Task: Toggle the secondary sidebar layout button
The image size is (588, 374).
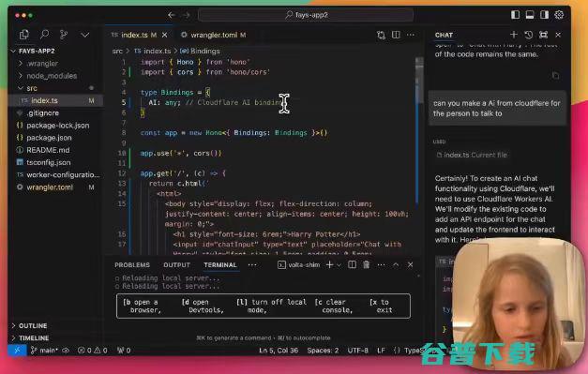Action: pos(544,15)
